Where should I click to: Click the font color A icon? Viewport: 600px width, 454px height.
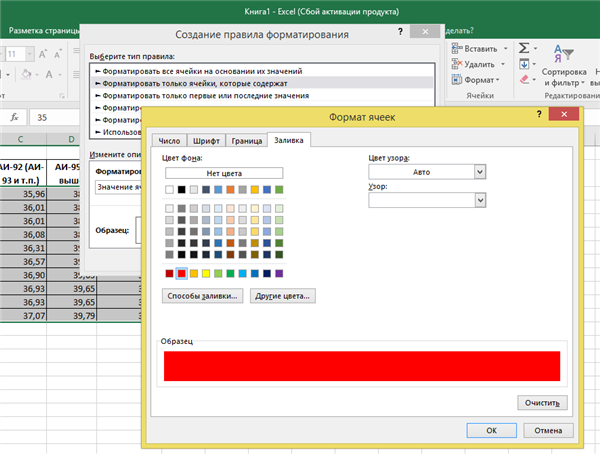click(49, 74)
